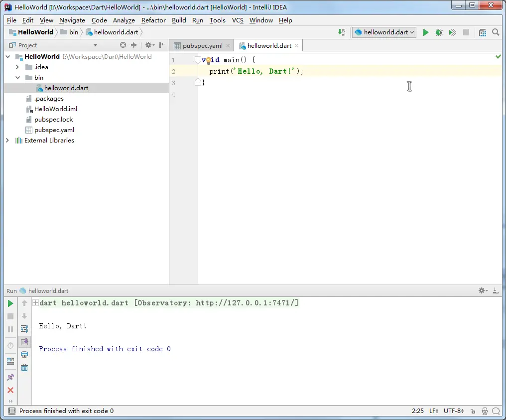Print console output icon
506x420 pixels.
(x=24, y=355)
